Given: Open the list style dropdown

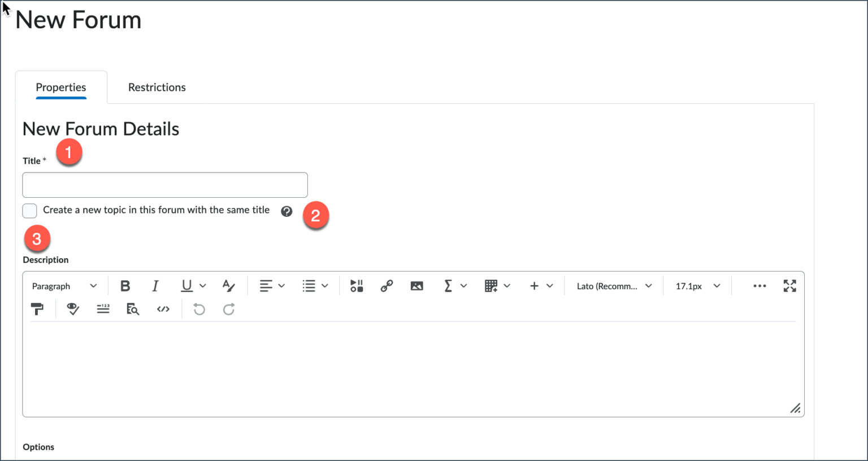Looking at the screenshot, I should [x=315, y=286].
